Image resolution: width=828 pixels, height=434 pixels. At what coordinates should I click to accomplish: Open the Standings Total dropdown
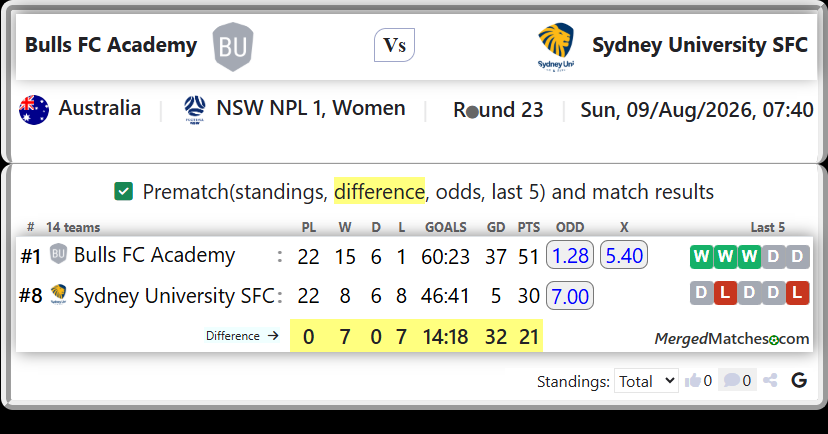(x=646, y=381)
